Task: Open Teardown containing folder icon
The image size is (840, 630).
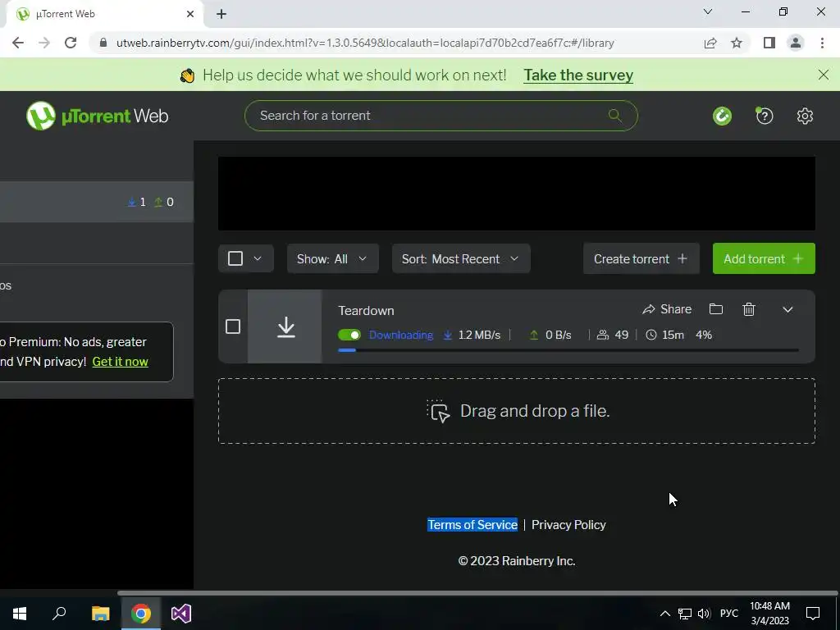Action: (715, 309)
